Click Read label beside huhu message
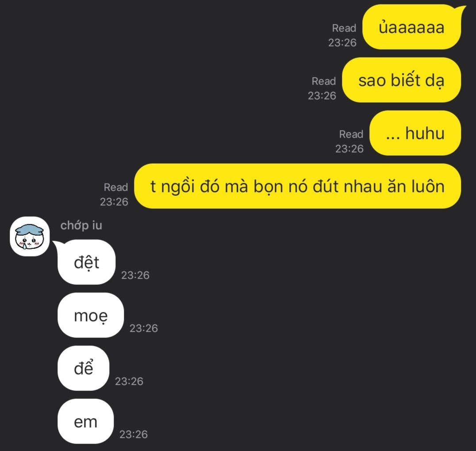The height and width of the screenshot is (451, 476). click(x=351, y=134)
